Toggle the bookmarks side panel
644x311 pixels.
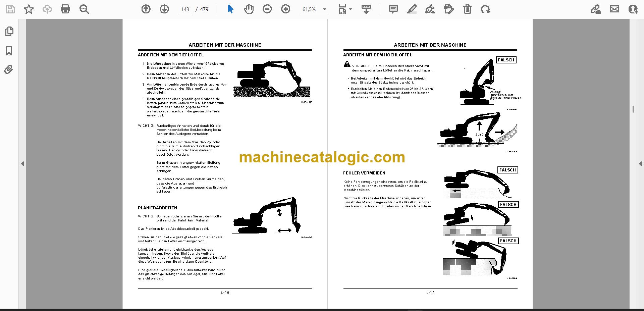[x=9, y=51]
